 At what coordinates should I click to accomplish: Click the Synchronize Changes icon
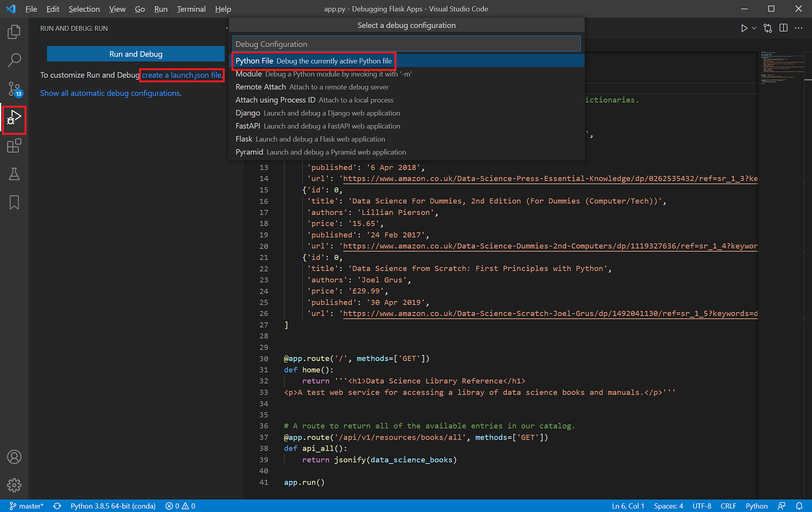[x=57, y=506]
